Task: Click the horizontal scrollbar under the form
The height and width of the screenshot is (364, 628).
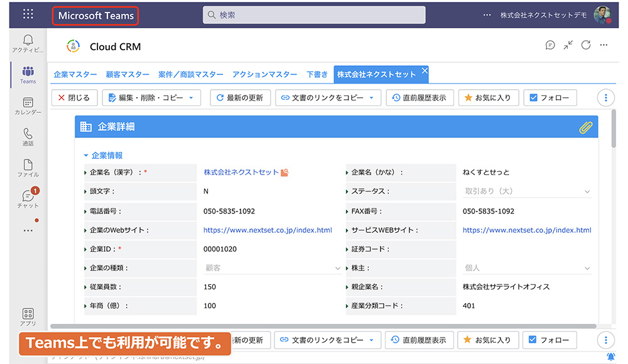Action: click(323, 326)
